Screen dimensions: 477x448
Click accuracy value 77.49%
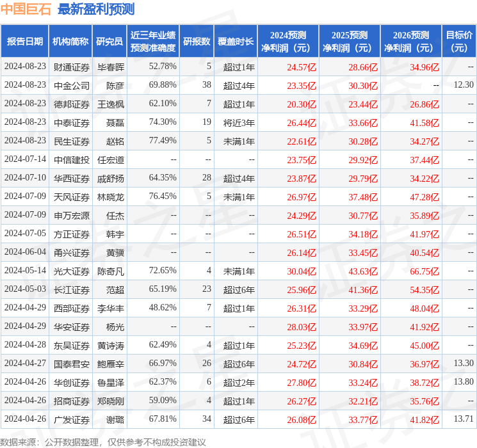click(x=163, y=141)
